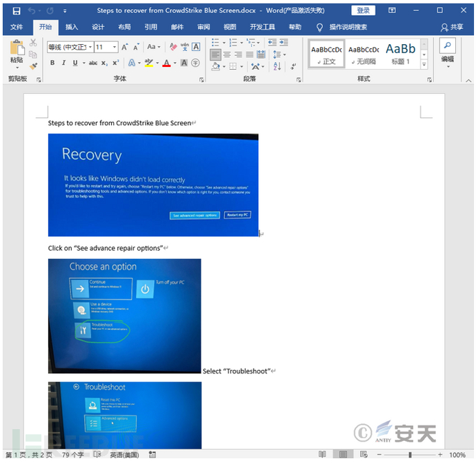Select the Format Painter brush icon
Screen dimensions: 476x463
pyautogui.click(x=33, y=66)
